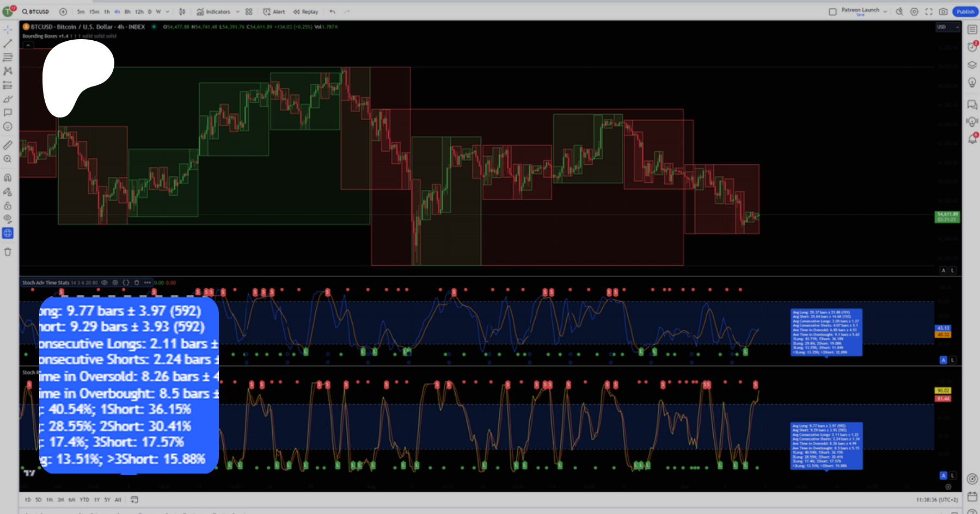Click the BTCUSD symbol search field
The width and height of the screenshot is (980, 514).
(38, 11)
